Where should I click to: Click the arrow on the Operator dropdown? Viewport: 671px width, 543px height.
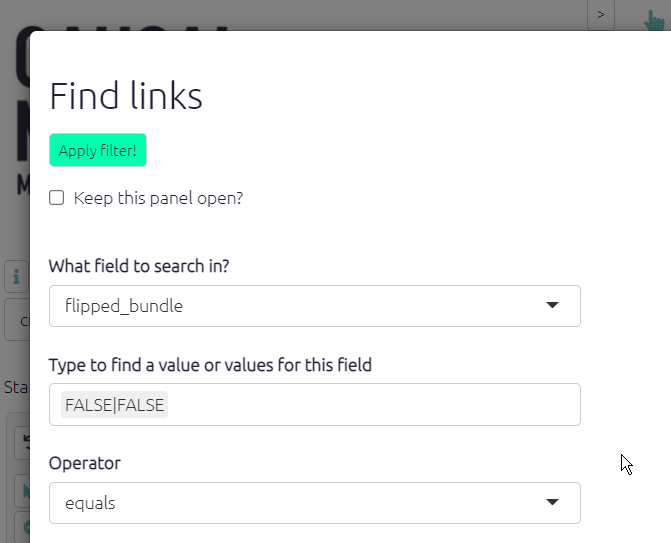(x=552, y=503)
